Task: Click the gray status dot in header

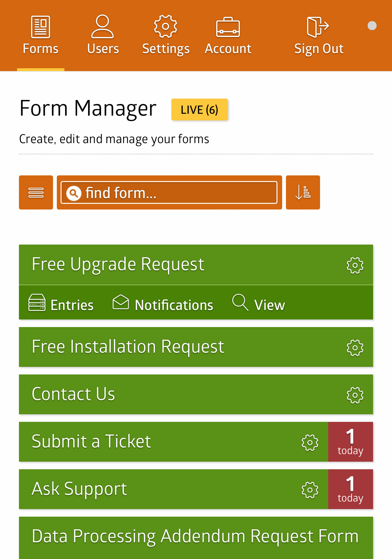Action: [372, 26]
